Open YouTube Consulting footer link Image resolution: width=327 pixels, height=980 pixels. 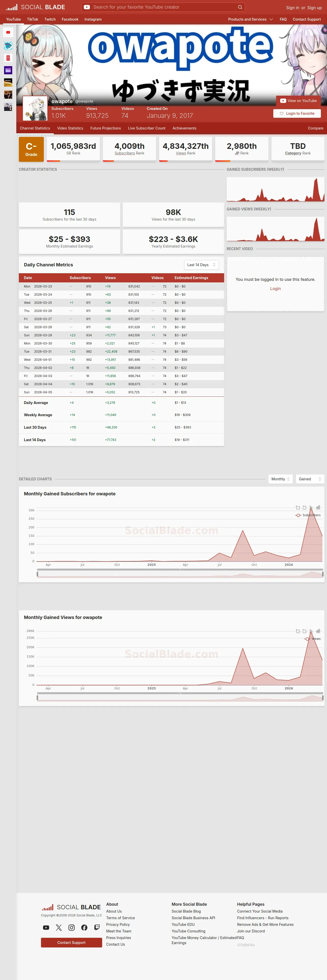click(188, 931)
